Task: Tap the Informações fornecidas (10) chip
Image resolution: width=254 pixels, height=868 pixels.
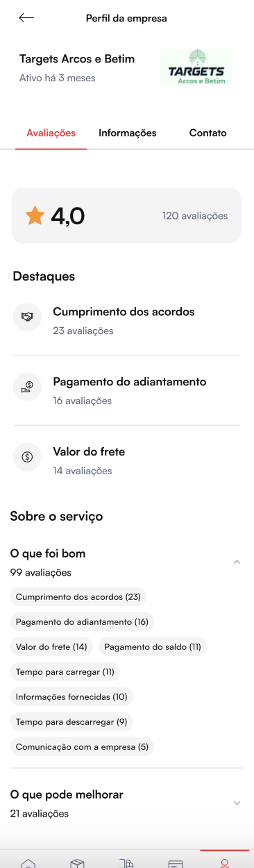Action: [71, 696]
